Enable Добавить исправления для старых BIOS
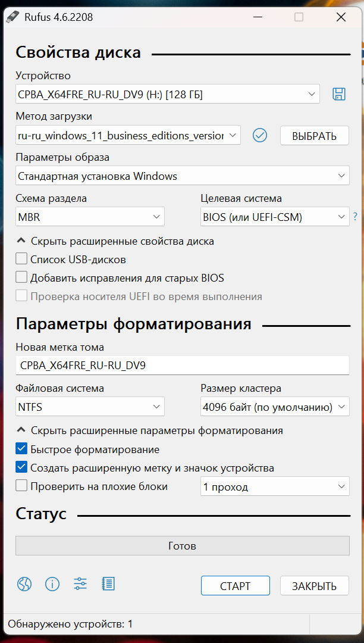The image size is (364, 643). 21,277
